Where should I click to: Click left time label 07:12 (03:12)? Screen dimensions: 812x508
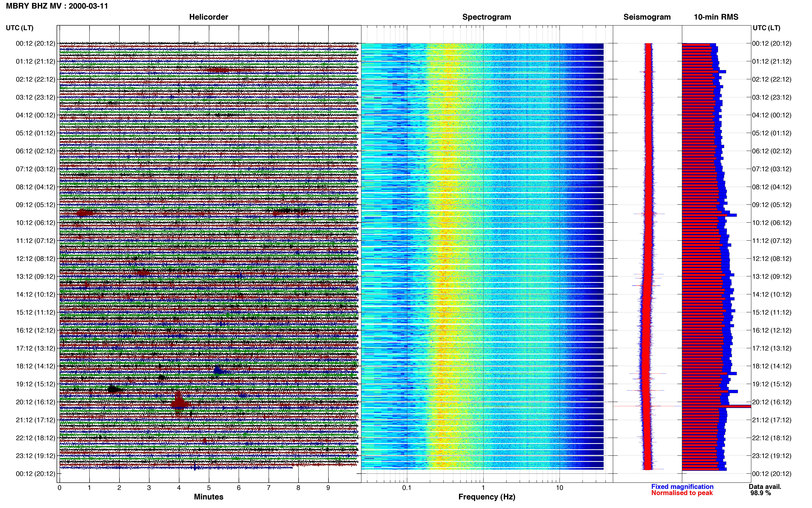[36, 169]
